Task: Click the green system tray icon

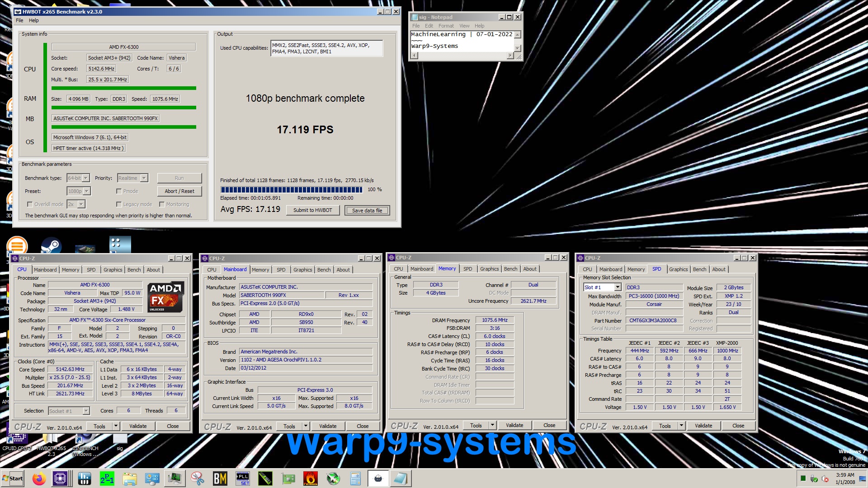Action: click(x=803, y=479)
